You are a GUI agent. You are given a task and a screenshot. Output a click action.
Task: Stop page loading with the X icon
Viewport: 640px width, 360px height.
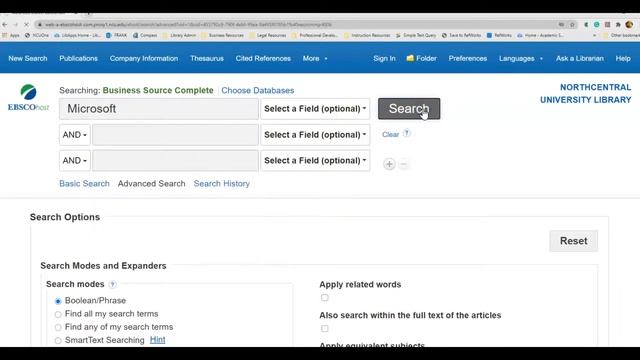point(26,24)
